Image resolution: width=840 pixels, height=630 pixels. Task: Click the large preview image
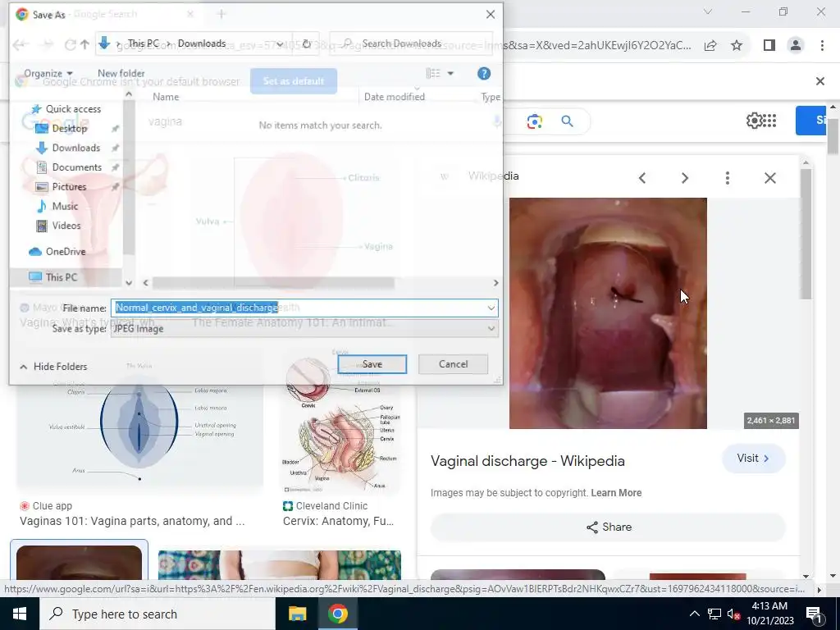[x=608, y=313]
